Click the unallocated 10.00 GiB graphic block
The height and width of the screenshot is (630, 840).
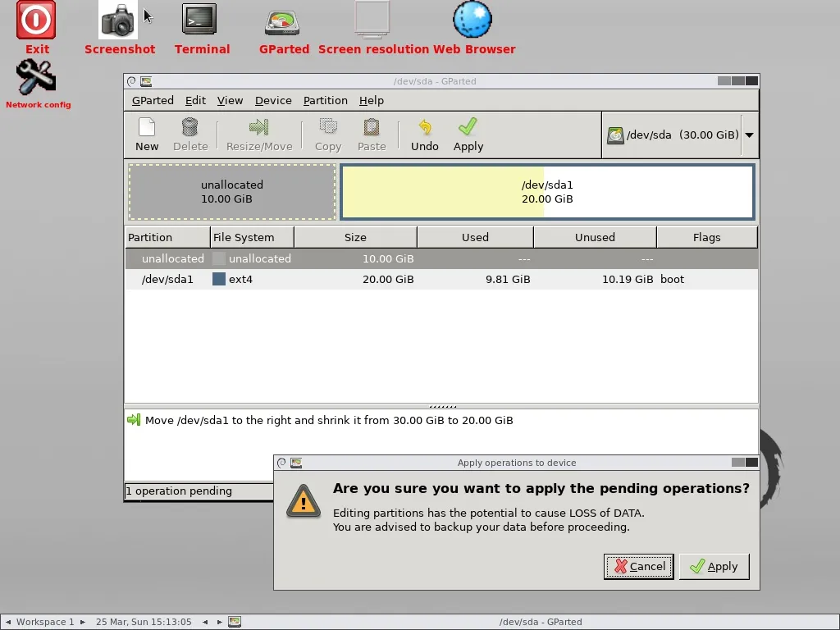tap(232, 192)
